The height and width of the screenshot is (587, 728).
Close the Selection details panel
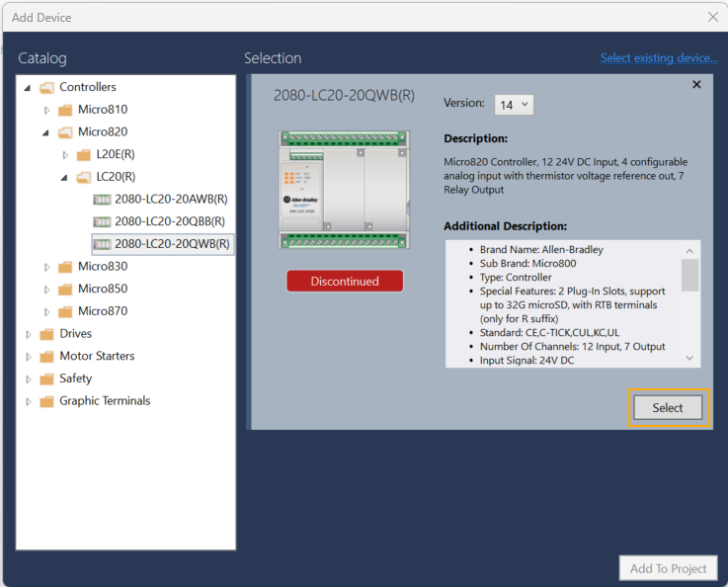point(696,85)
